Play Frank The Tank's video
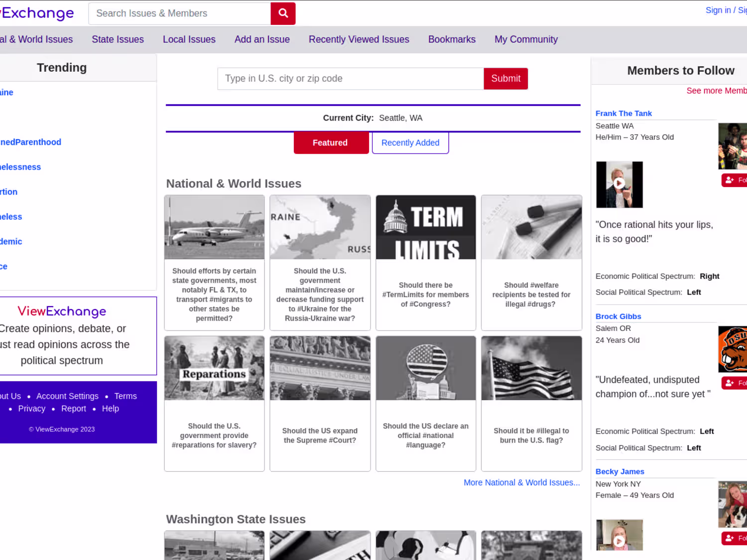The width and height of the screenshot is (747, 560). coord(620,184)
